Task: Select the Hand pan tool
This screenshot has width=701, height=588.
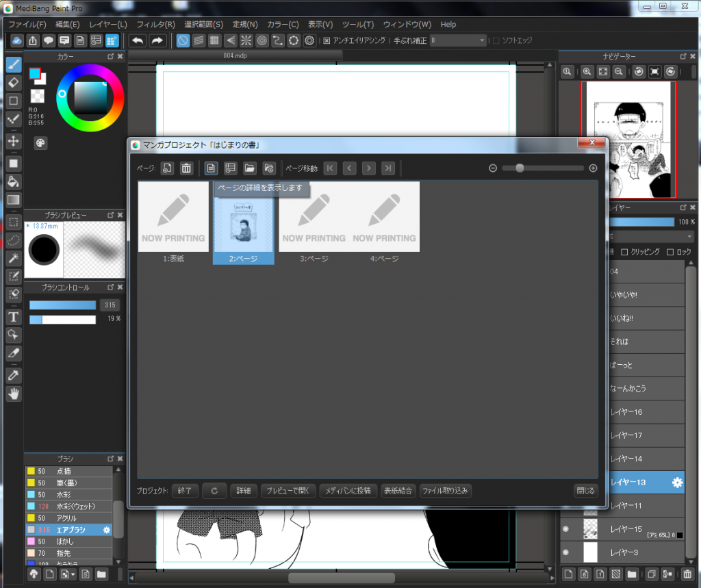Action: point(14,394)
